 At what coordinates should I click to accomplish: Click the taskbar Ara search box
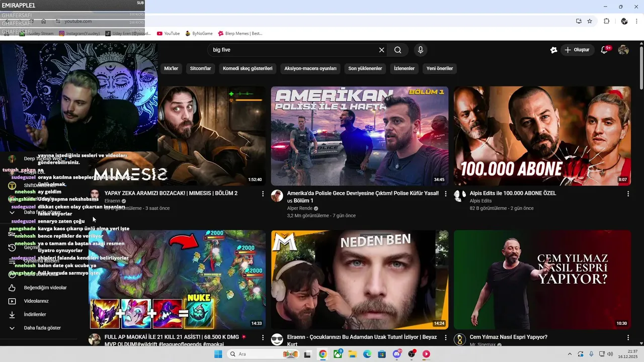(x=263, y=354)
